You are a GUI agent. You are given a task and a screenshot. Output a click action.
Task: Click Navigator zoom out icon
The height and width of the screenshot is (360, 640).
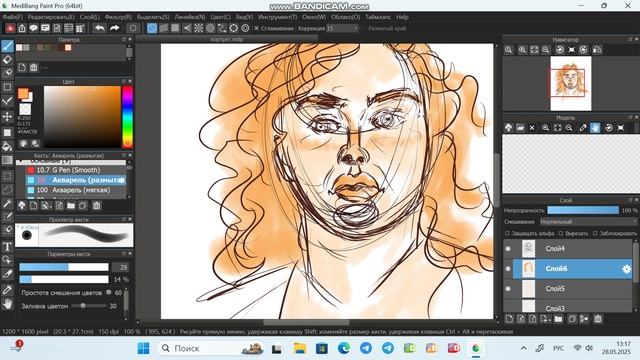(546, 50)
